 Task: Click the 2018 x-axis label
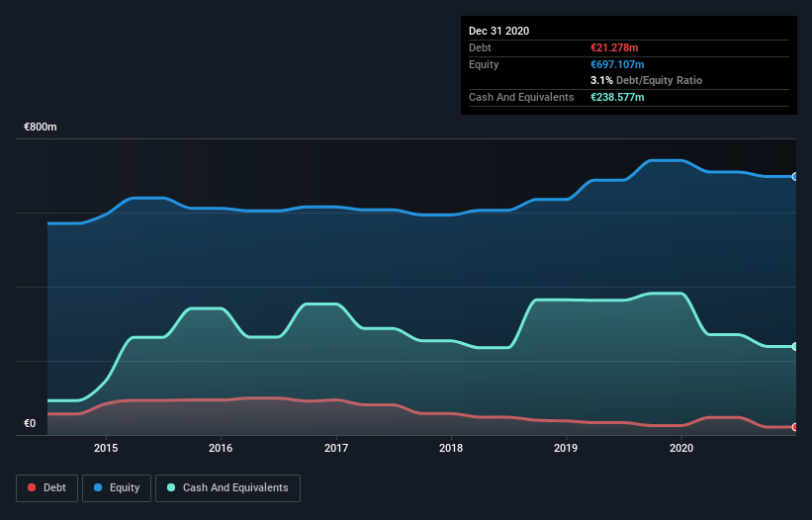pyautogui.click(x=451, y=448)
